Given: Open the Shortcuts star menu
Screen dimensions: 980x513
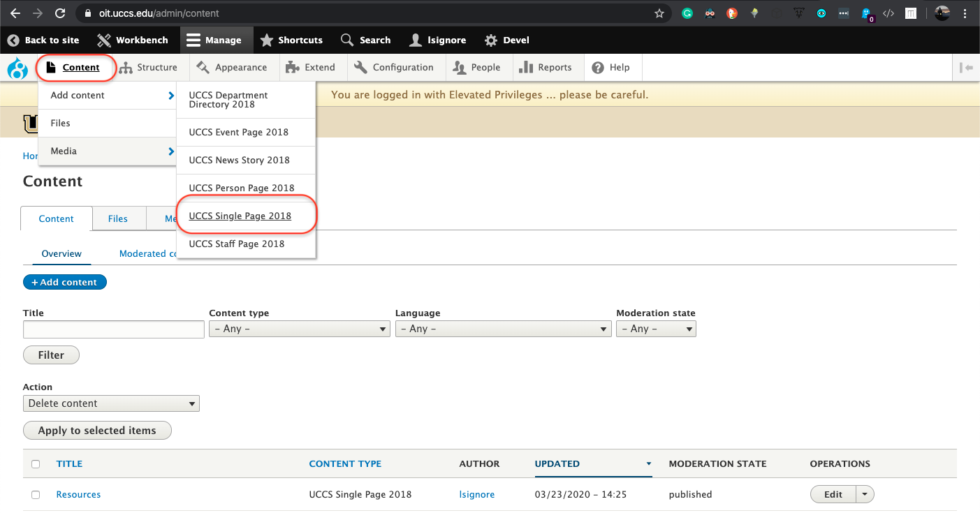Looking at the screenshot, I should 291,40.
